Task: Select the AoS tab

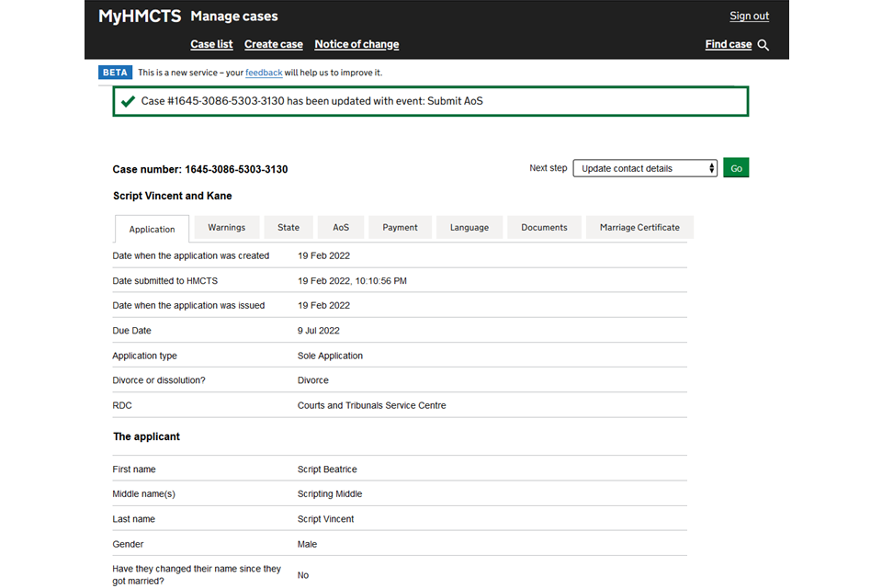Action: tap(341, 228)
